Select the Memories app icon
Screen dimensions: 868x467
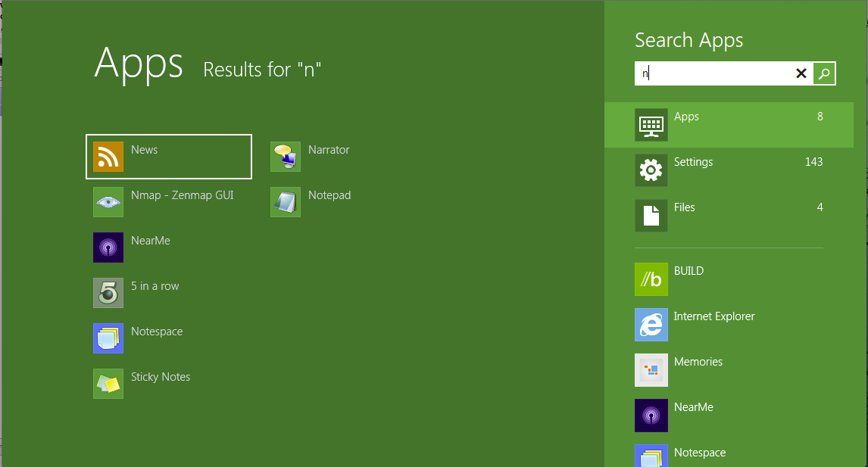(x=651, y=370)
